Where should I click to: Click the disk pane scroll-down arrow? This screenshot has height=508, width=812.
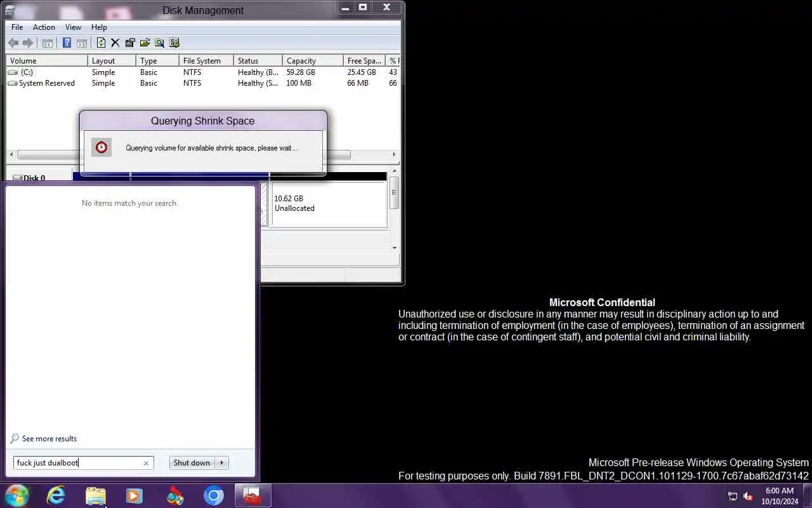(395, 248)
